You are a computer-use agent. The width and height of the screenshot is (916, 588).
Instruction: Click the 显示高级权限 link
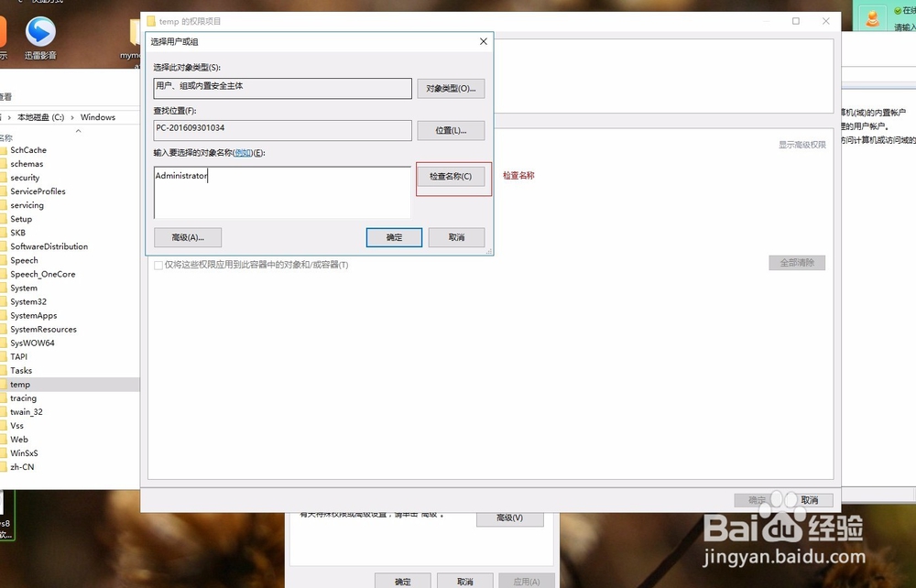(x=802, y=145)
